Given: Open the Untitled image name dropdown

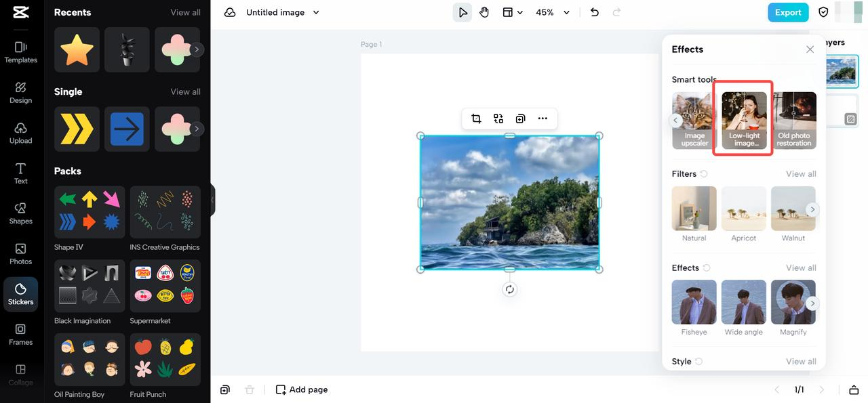Looking at the screenshot, I should (283, 12).
